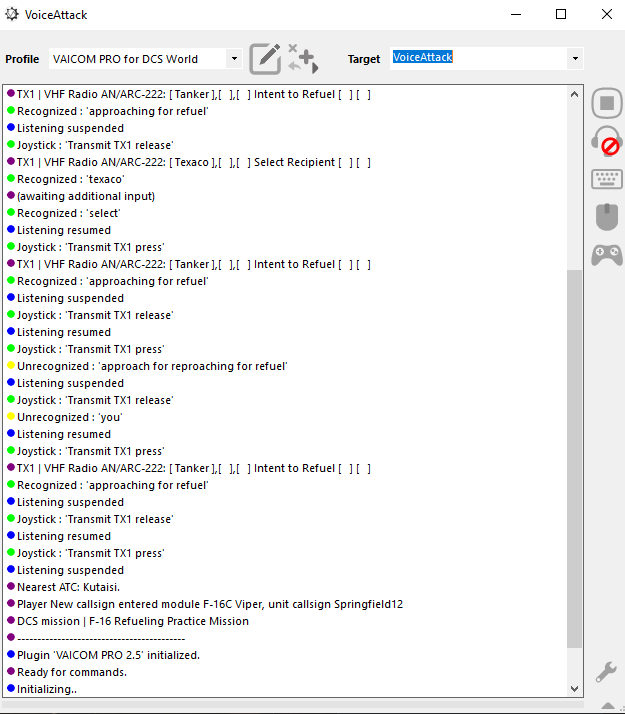This screenshot has width=625, height=714.
Task: Click the 'Initializing..' log entry
Action: pyautogui.click(x=42, y=689)
